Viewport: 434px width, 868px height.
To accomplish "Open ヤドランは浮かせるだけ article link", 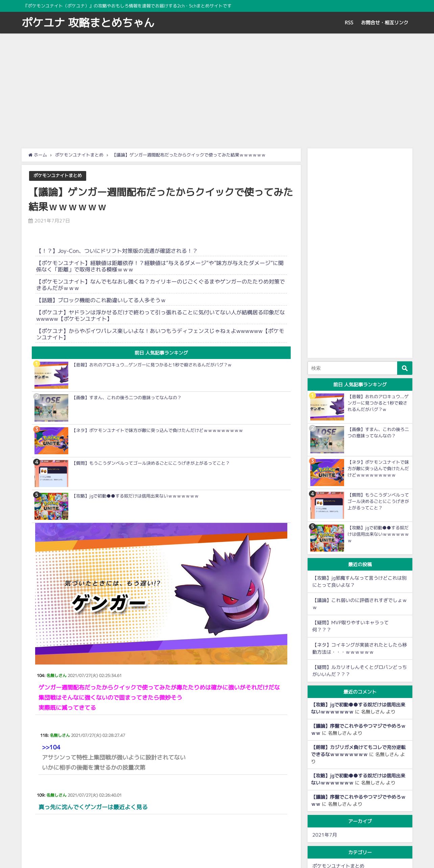I will point(161,315).
